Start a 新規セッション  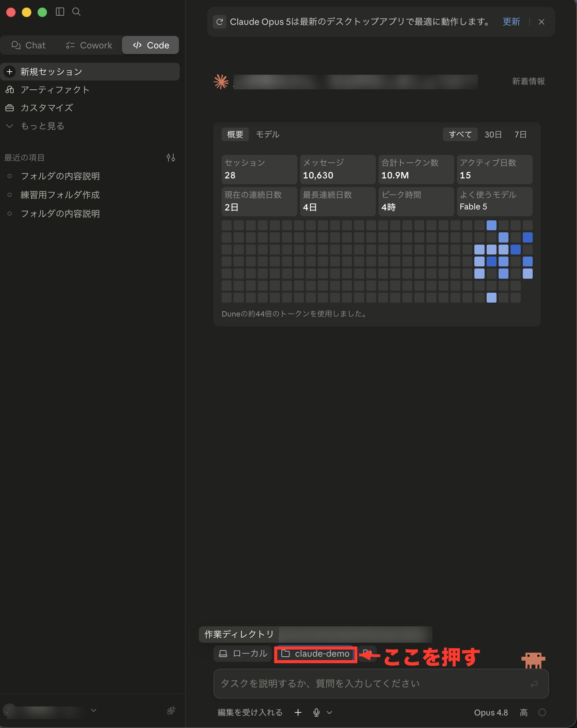coord(90,72)
